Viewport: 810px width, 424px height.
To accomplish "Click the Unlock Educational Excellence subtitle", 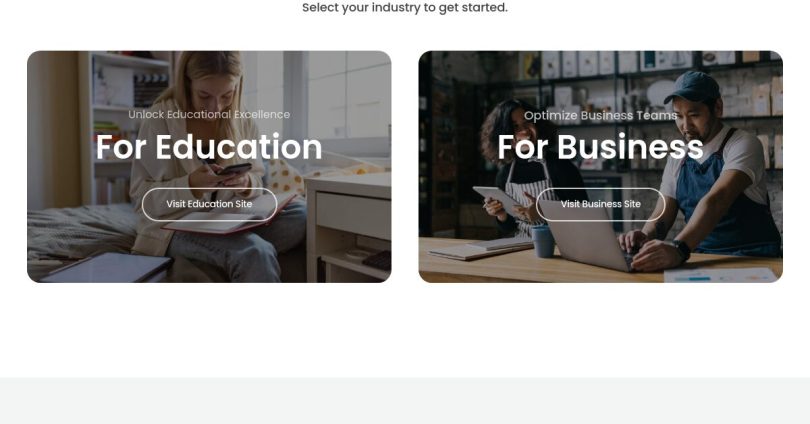I will point(209,115).
